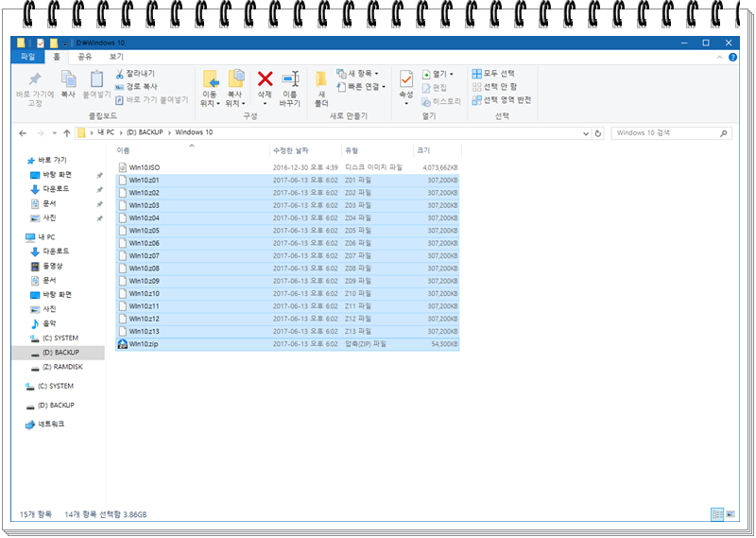Screen dimensions: 756x538
Task: Click Select all (모두 선택)
Action: (x=493, y=74)
